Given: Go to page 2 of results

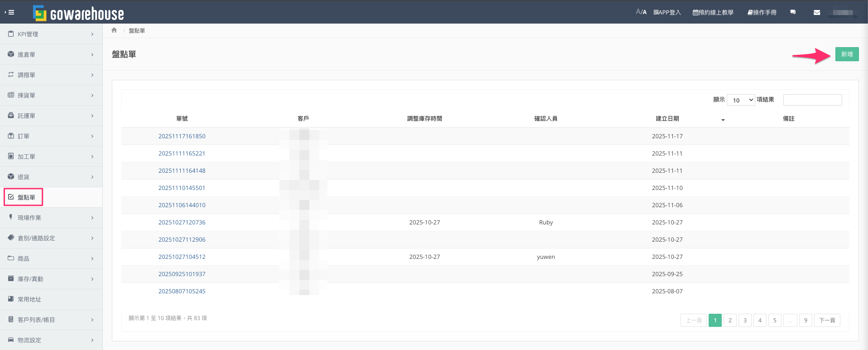Looking at the screenshot, I should point(730,321).
